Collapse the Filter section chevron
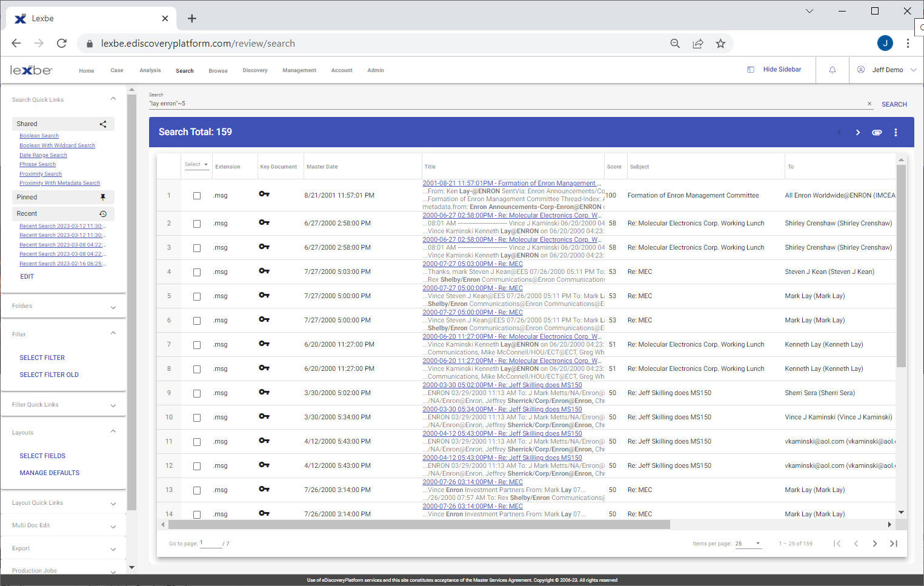Viewport: 924px width, 586px height. click(113, 332)
